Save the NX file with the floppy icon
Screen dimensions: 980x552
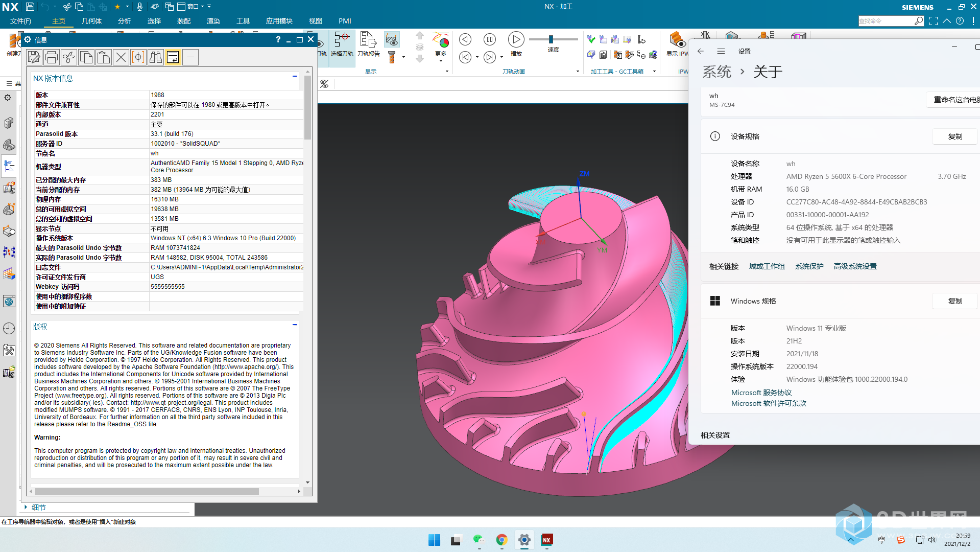(30, 7)
